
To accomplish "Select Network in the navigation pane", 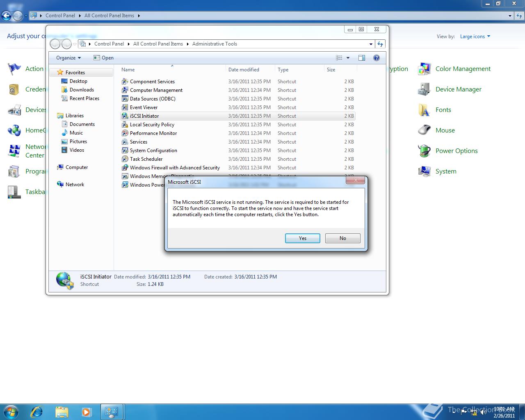I will (x=75, y=185).
